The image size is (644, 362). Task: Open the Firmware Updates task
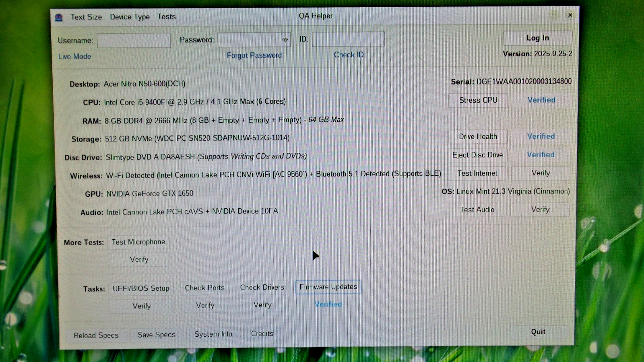(328, 287)
